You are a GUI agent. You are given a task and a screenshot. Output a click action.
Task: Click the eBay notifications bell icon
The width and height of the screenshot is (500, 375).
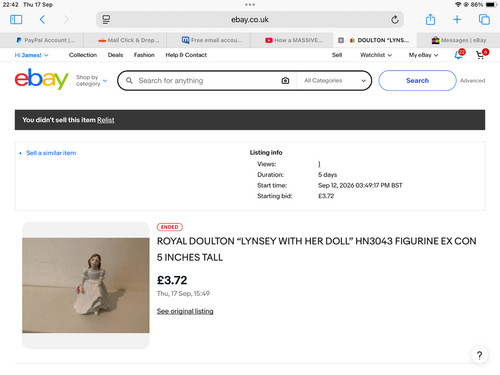(x=459, y=55)
